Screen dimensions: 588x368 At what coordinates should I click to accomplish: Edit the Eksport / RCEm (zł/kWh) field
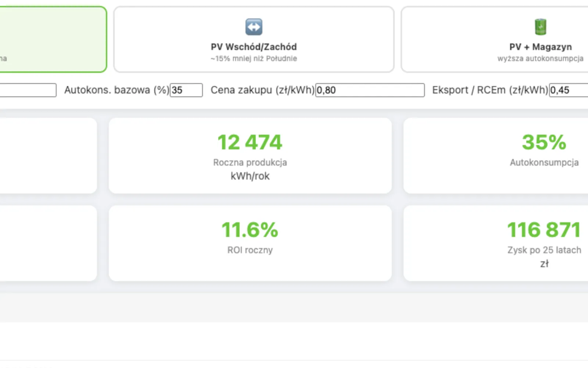pos(569,90)
